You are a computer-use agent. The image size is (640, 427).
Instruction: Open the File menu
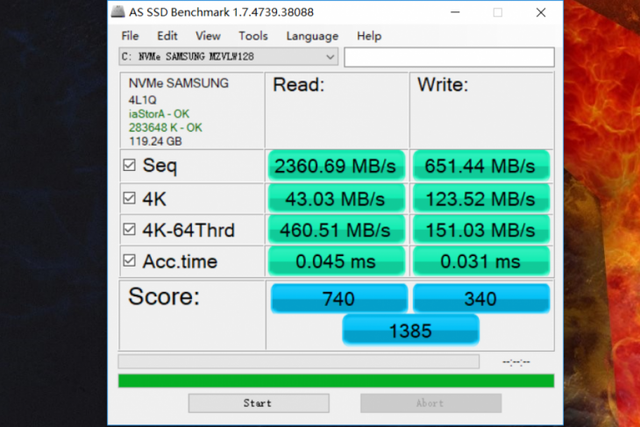click(x=130, y=36)
